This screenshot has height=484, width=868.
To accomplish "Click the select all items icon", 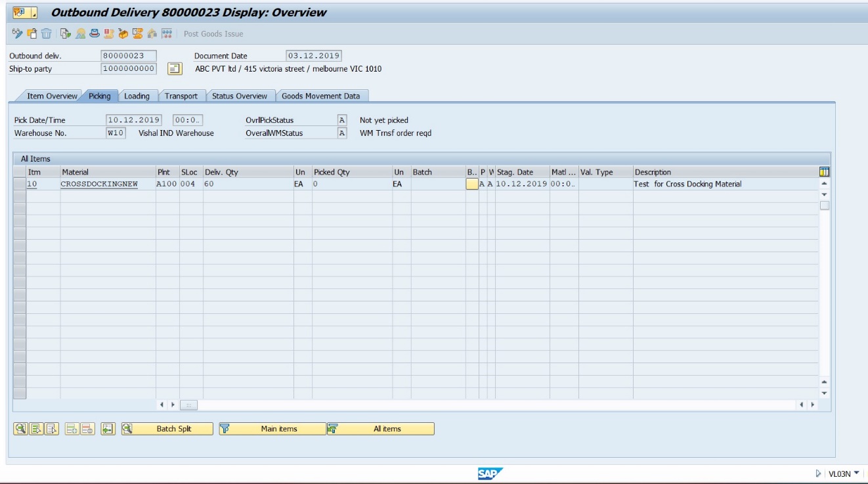I will click(36, 429).
